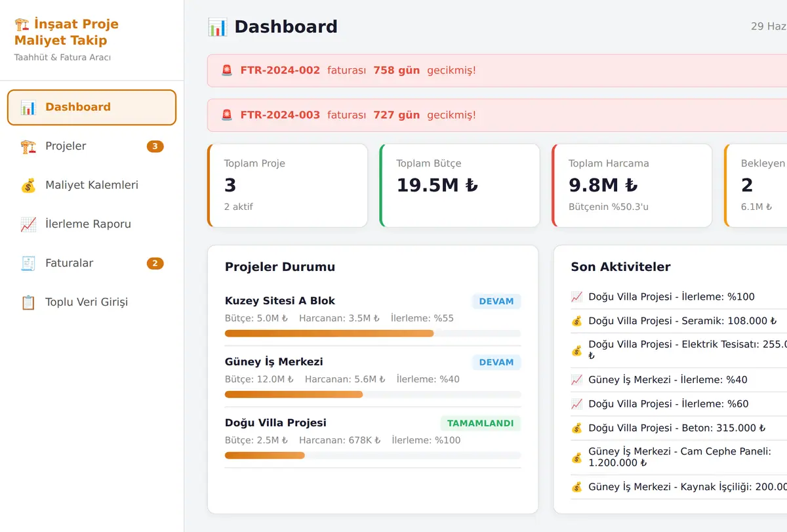Screen dimensions: 787x532
Task: Click the Faturalar count badge showing 2
Action: 155,264
